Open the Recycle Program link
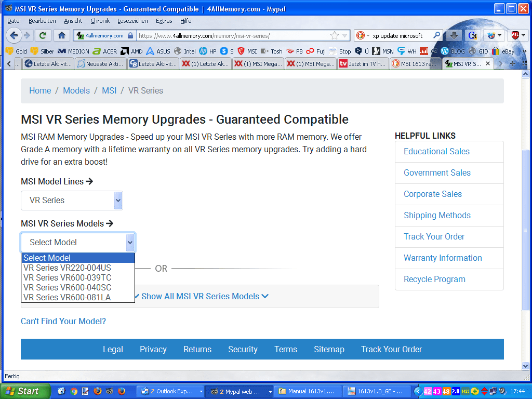Viewport: 532px width, 399px height. (434, 279)
